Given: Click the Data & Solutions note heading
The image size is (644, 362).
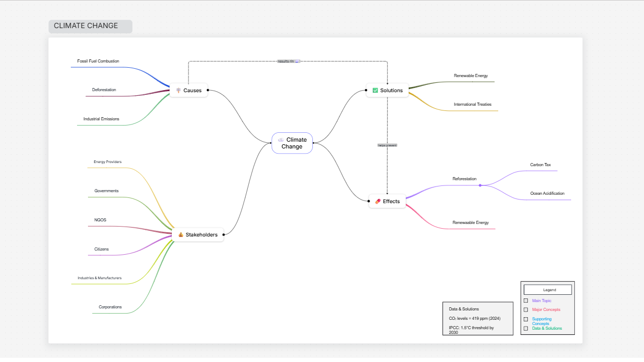Looking at the screenshot, I should click(x=464, y=309).
